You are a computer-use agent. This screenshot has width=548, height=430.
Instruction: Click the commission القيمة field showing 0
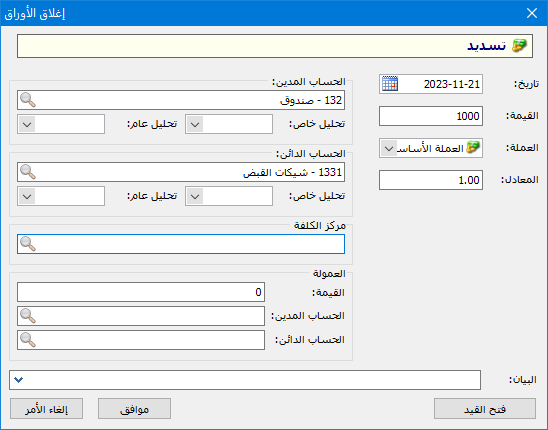(x=141, y=292)
